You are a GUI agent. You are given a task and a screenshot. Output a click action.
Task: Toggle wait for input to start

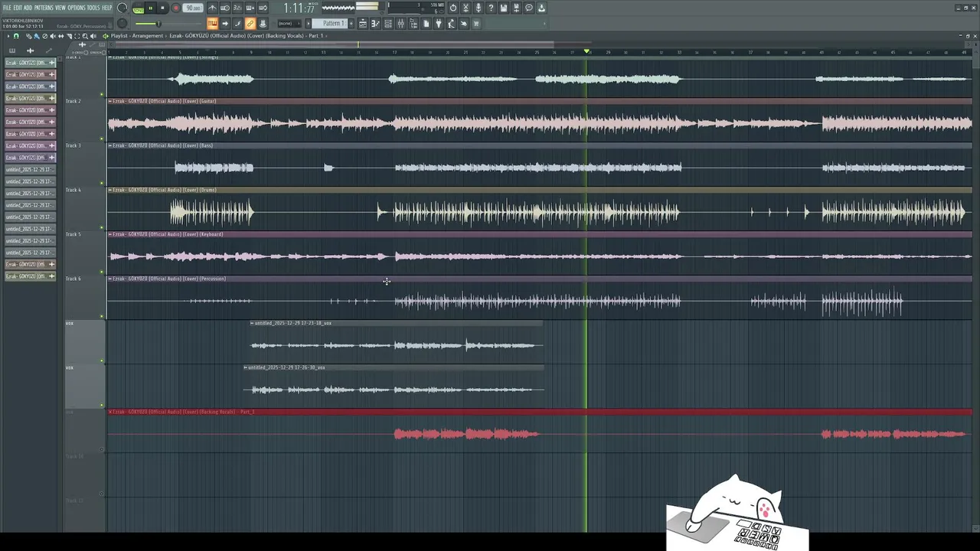coord(224,8)
